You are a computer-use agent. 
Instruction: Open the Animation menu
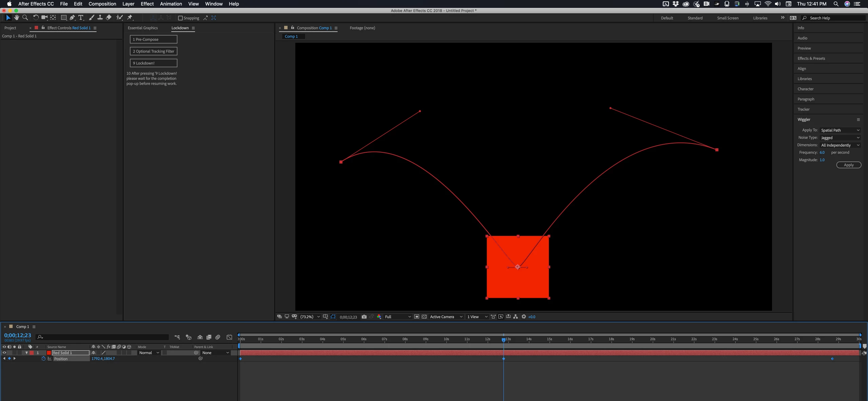171,4
